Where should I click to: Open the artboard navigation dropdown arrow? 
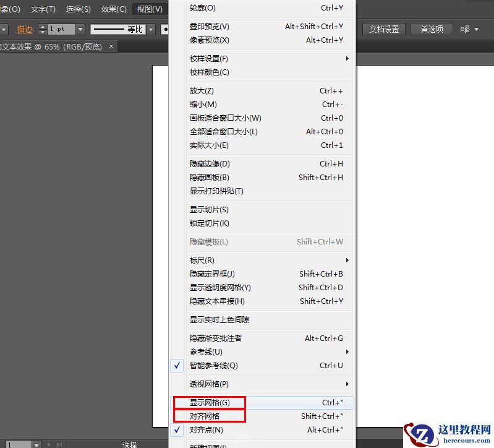[x=36, y=444]
